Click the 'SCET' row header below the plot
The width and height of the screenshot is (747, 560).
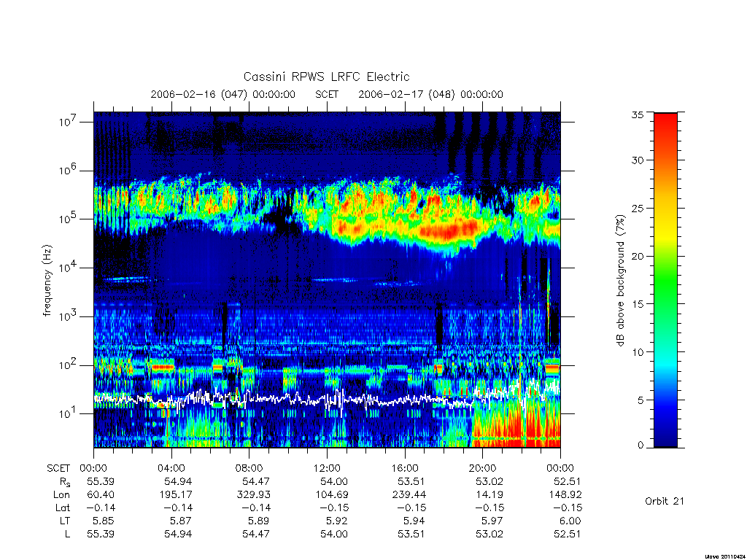pyautogui.click(x=58, y=468)
